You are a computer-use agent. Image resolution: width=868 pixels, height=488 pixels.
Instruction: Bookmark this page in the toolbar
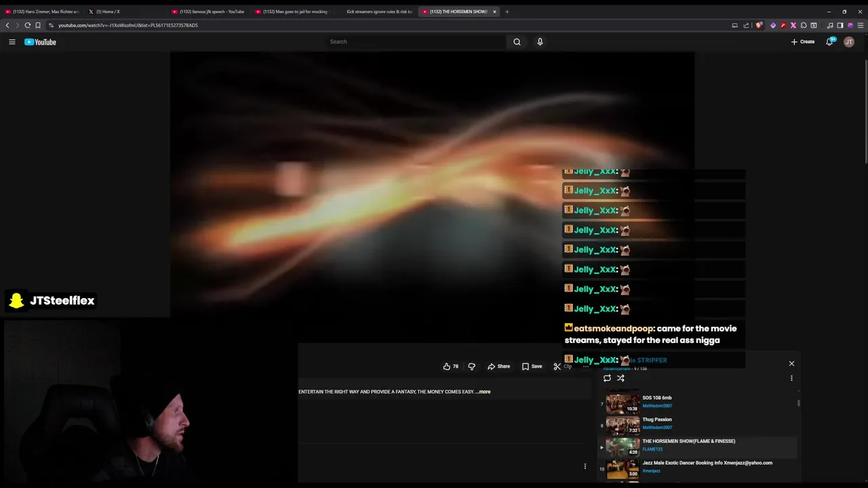pyautogui.click(x=38, y=25)
